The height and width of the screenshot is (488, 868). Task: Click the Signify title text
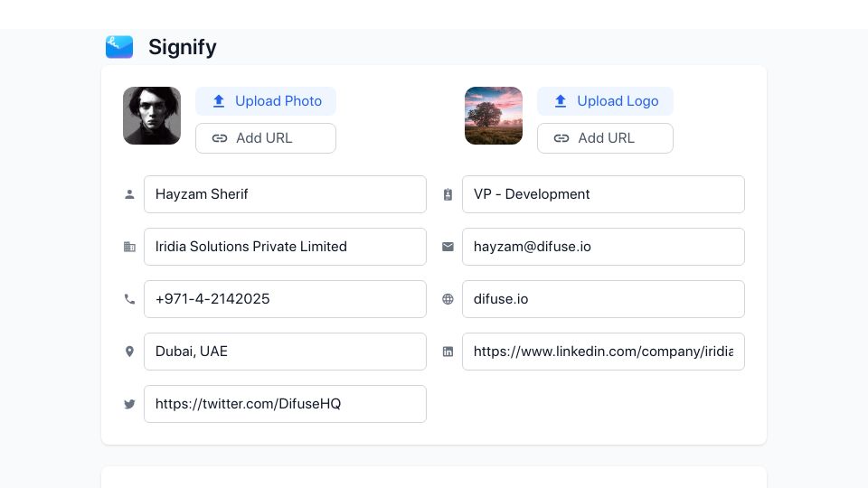coord(182,47)
